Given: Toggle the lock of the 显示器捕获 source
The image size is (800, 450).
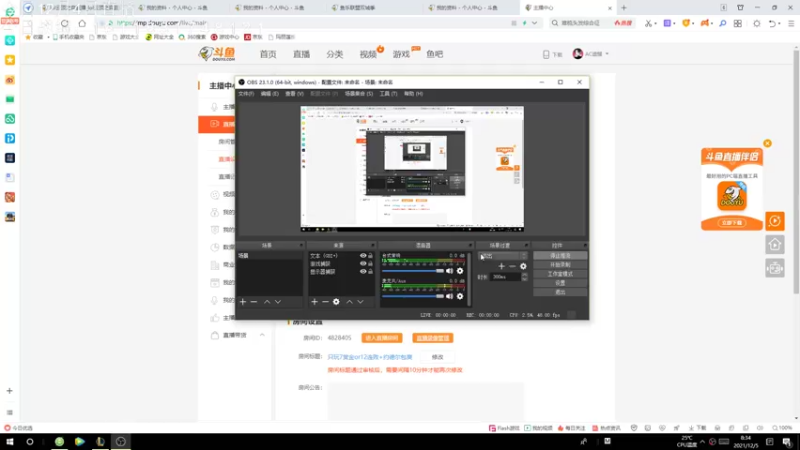Looking at the screenshot, I should tap(370, 272).
